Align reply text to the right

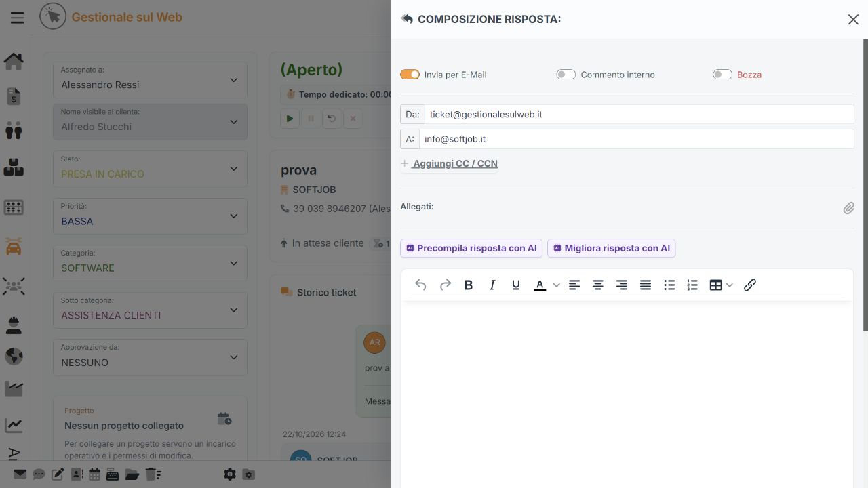click(622, 285)
